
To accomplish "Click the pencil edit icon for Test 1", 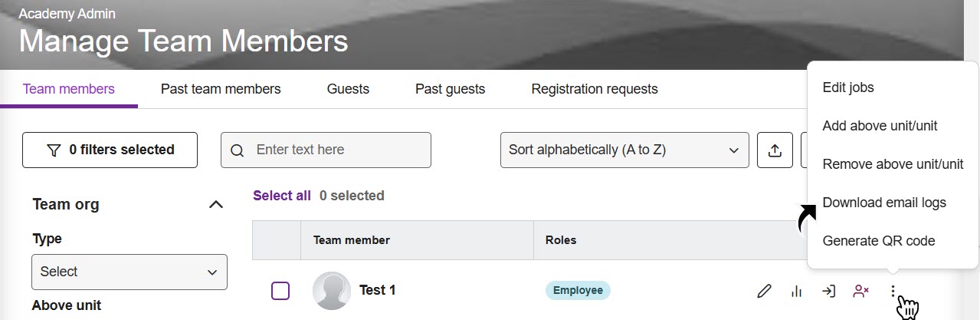I will click(x=763, y=291).
